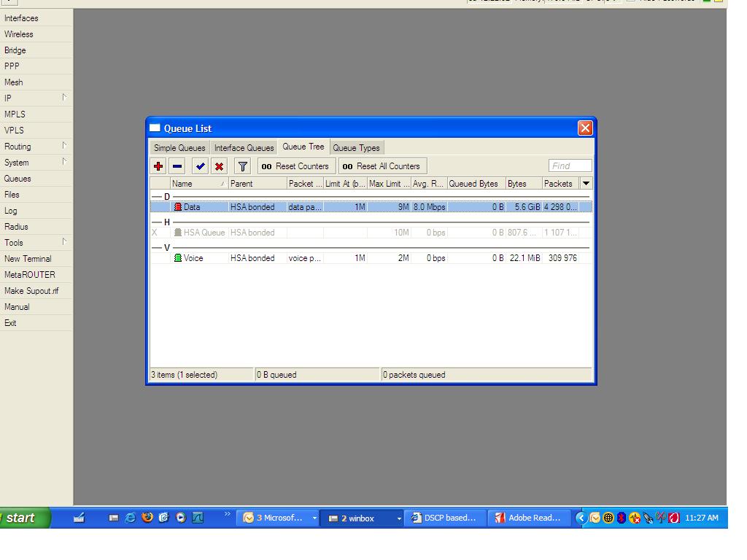This screenshot has height=560, width=747.
Task: Sort by the Name column header
Action: click(198, 183)
